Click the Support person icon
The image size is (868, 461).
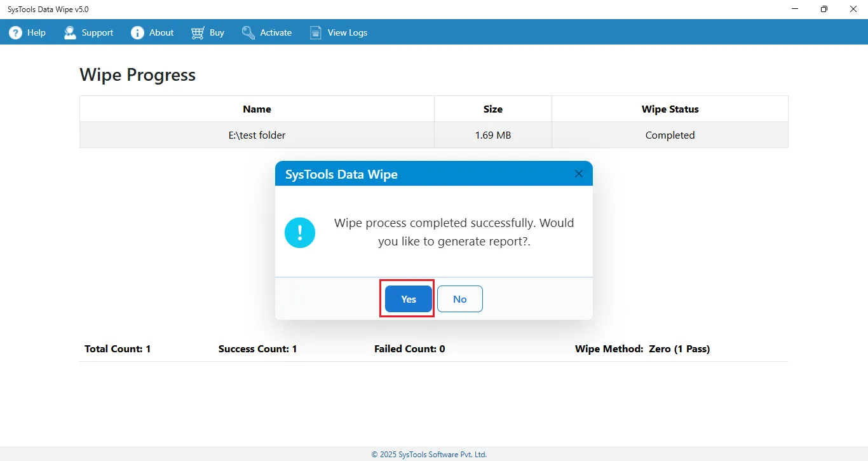[x=70, y=32]
